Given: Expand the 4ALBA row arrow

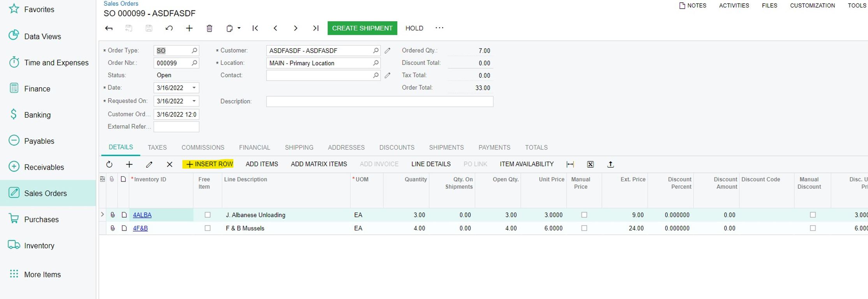Looking at the screenshot, I should [102, 214].
